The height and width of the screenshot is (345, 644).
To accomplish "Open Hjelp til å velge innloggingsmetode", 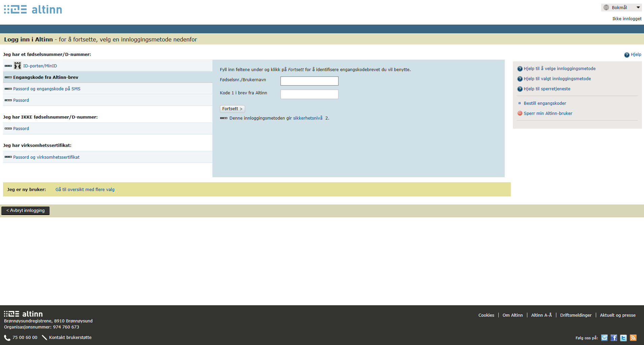I will [x=559, y=69].
